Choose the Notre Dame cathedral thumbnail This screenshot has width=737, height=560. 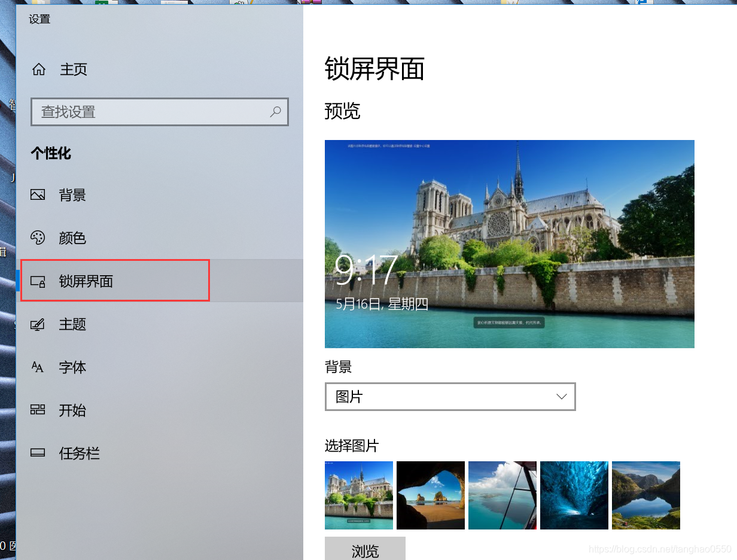click(359, 495)
